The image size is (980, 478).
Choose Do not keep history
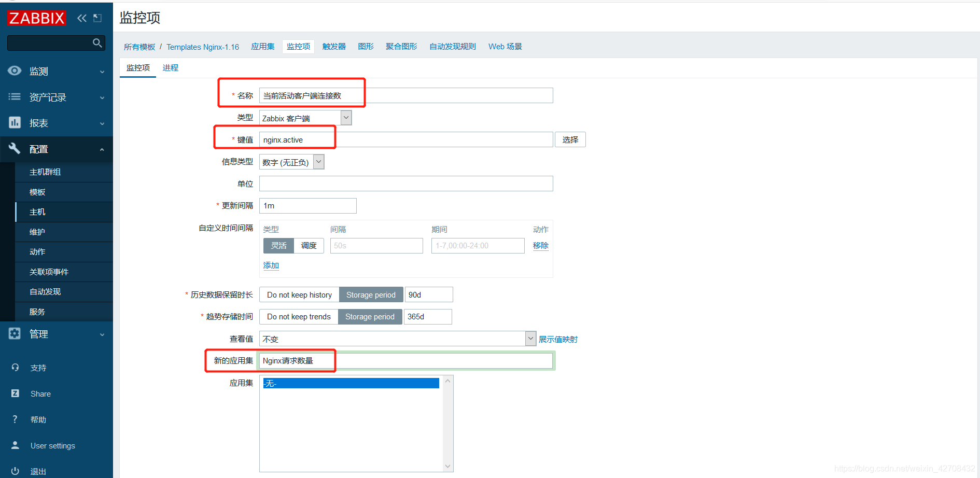[x=299, y=294]
